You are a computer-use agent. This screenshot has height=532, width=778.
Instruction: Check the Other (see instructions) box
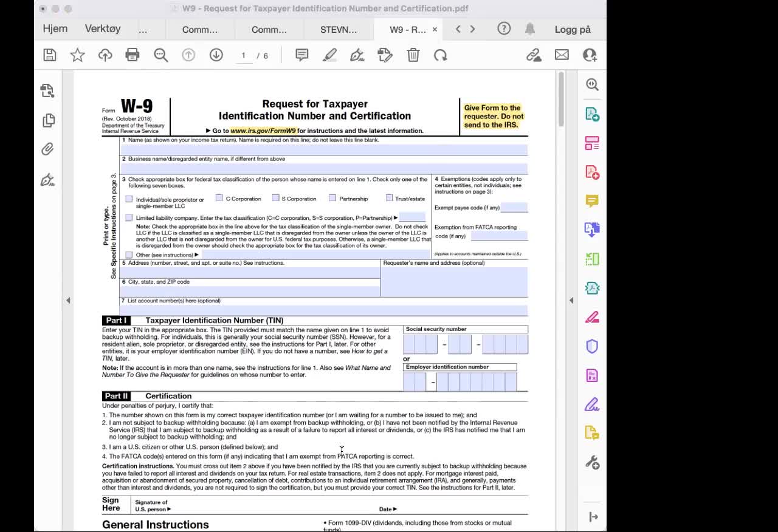[129, 254]
